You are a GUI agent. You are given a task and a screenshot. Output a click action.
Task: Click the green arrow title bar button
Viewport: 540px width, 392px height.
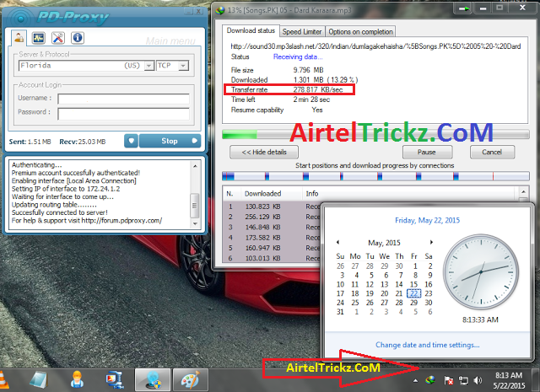point(463,8)
